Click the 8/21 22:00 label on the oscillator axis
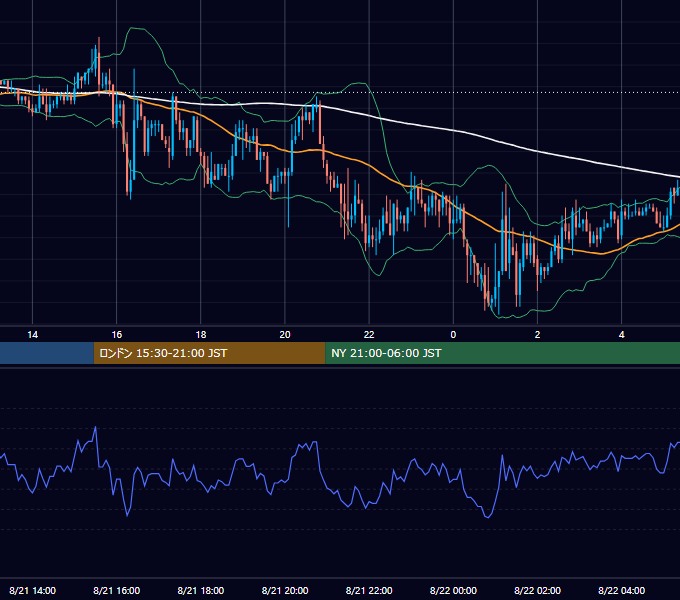This screenshot has height=600, width=680. (369, 591)
